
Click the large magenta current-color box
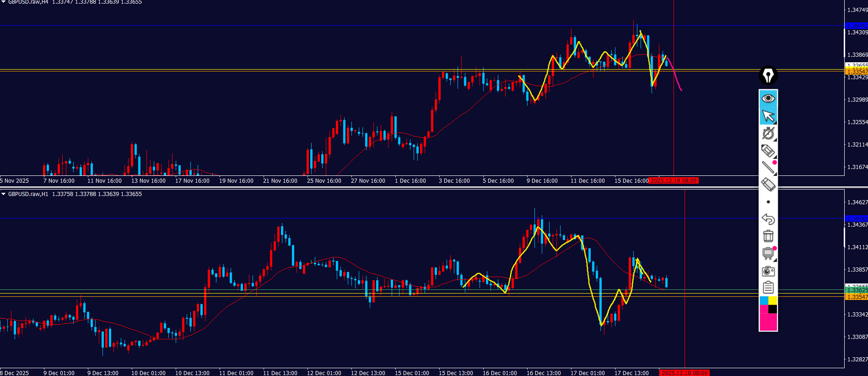(x=768, y=322)
